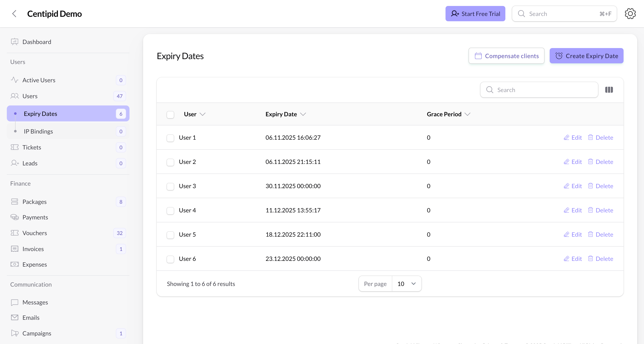
Task: Open the column visibility icon beside table search
Action: (609, 90)
